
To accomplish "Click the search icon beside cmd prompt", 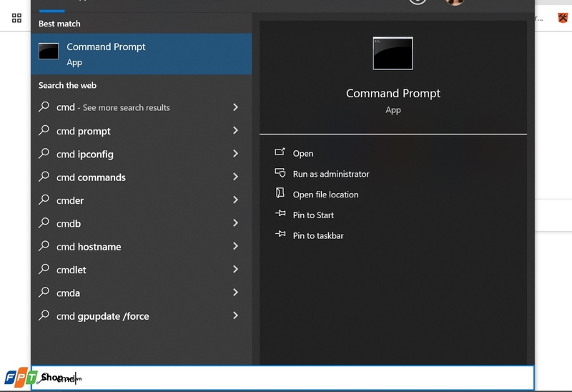I will pos(44,131).
